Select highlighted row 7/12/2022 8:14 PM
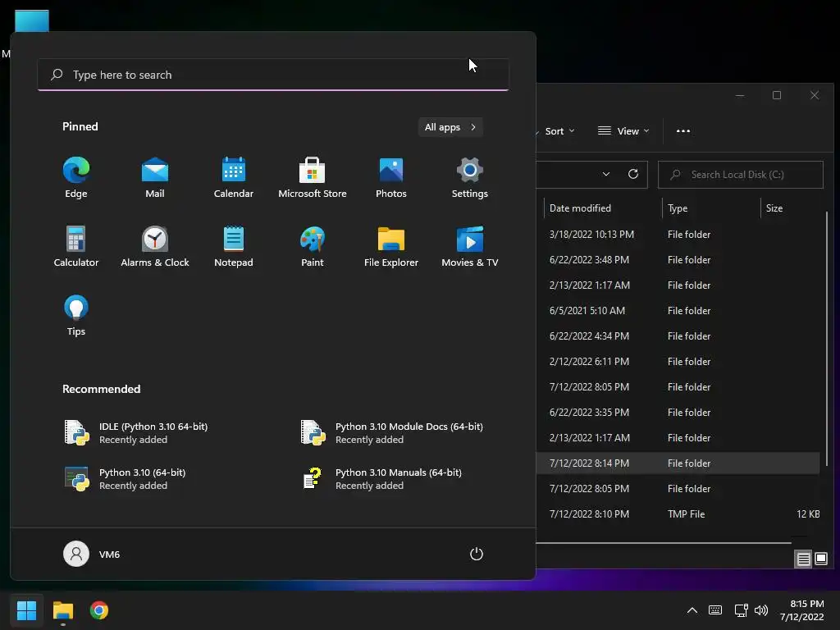The width and height of the screenshot is (840, 630). [x=678, y=463]
